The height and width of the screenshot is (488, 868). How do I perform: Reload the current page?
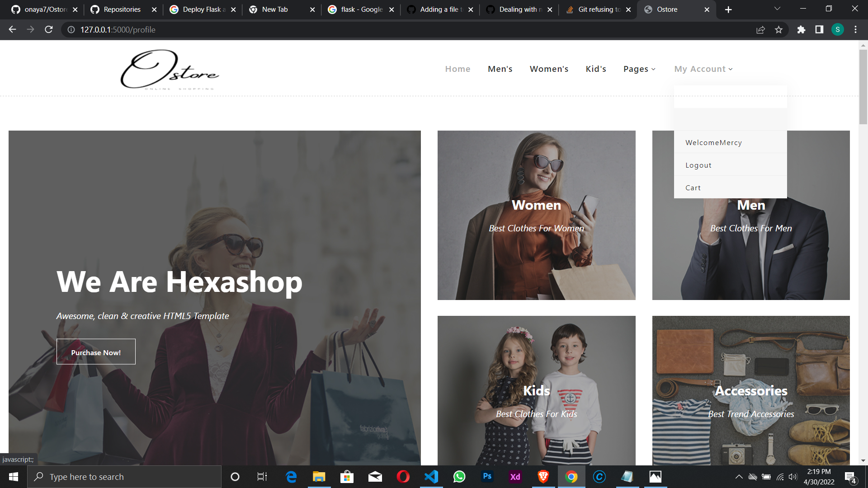tap(48, 30)
